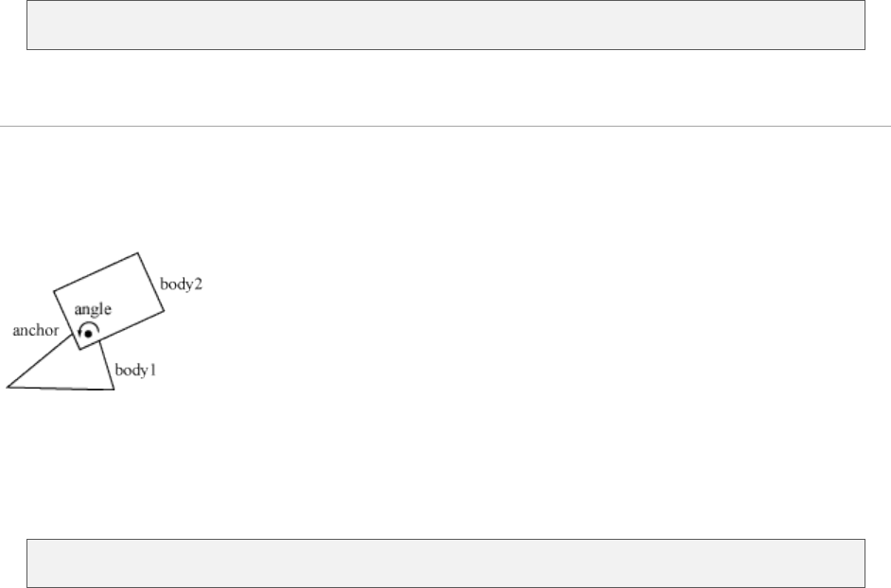Select the "body1" label text
891x588 pixels.
(x=134, y=371)
